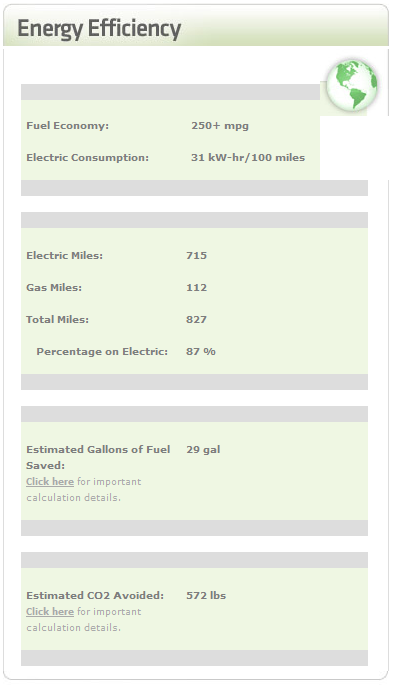The width and height of the screenshot is (393, 685).
Task: Select the 87 % value
Action: tap(201, 352)
